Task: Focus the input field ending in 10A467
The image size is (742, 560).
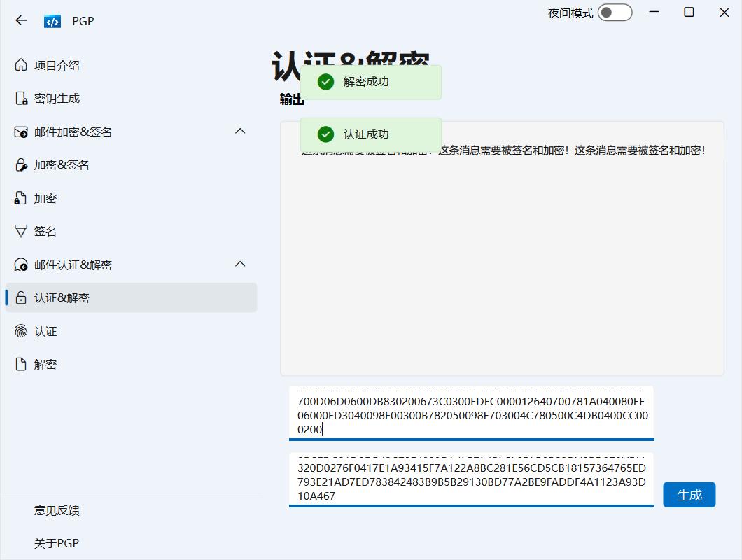Action: click(471, 479)
